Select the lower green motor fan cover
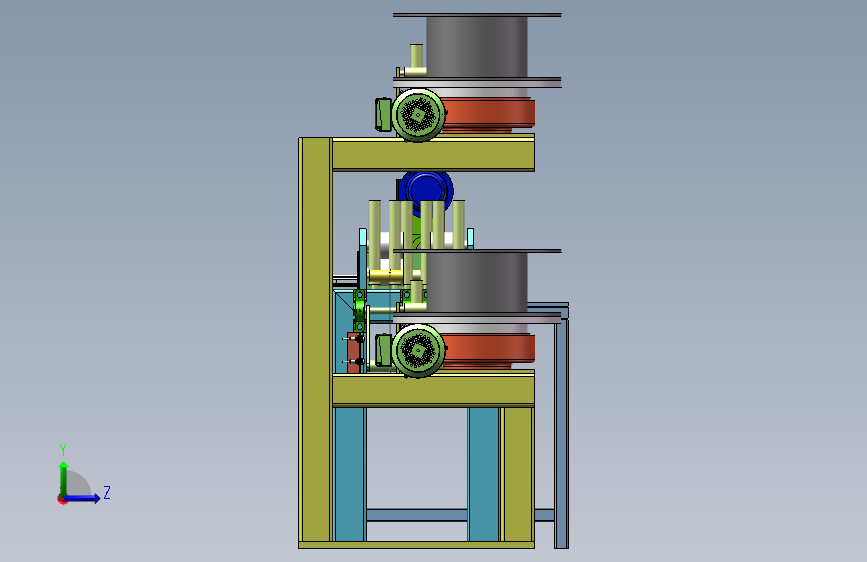The width and height of the screenshot is (867, 562). pos(419,351)
